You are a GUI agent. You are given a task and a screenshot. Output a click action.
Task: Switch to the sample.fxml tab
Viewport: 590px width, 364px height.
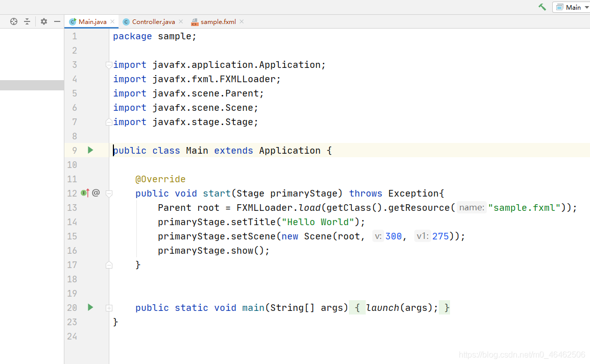click(218, 22)
